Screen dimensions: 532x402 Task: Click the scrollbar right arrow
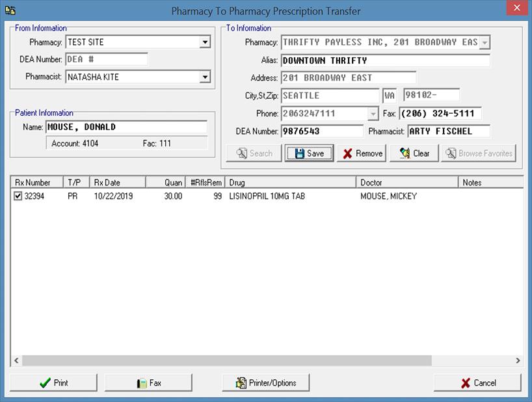tap(518, 360)
